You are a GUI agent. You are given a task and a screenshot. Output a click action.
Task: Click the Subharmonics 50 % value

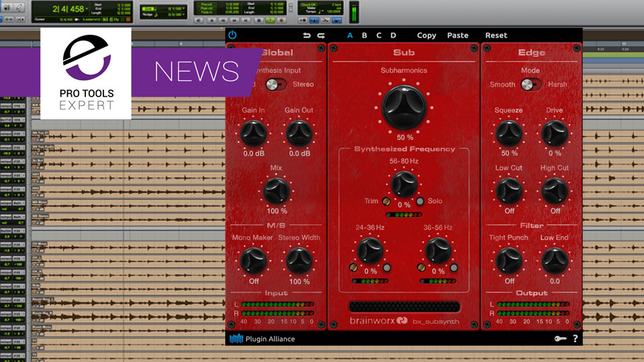click(x=405, y=137)
